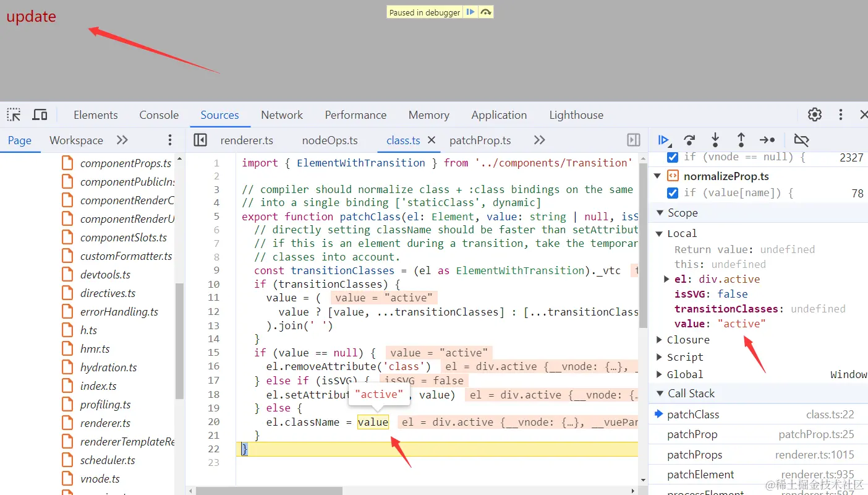Step over from Paused in debugger overlay
Screen dimensions: 868x495
(486, 12)
